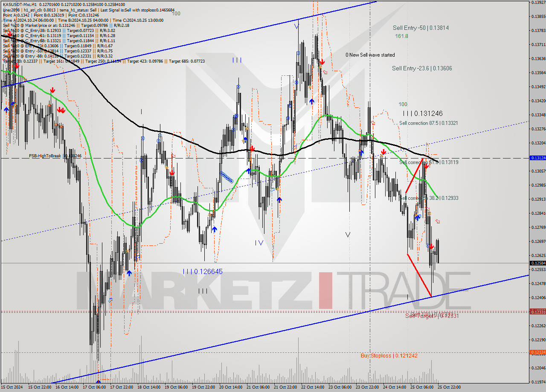Click the '20 Oct 14:00' time label
The width and height of the screenshot is (546, 392).
click(x=231, y=387)
